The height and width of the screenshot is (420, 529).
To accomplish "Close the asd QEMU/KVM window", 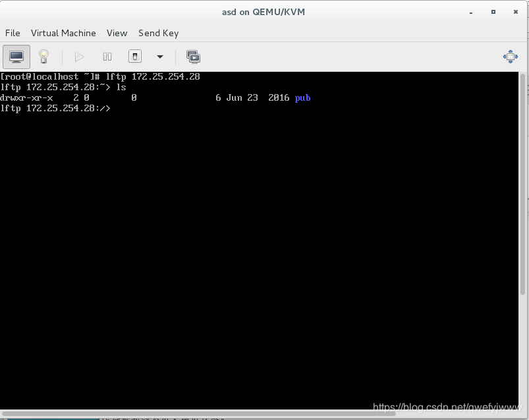I will pyautogui.click(x=516, y=12).
